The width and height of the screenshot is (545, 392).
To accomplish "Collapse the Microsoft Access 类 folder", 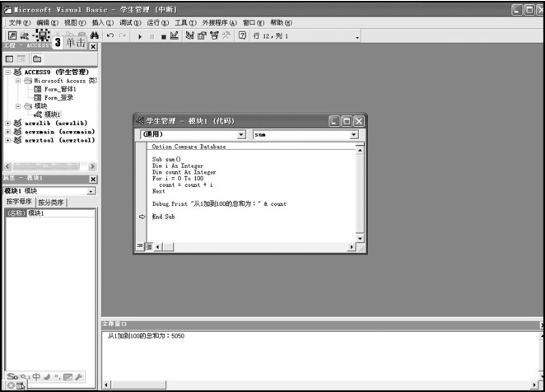I will [x=18, y=81].
